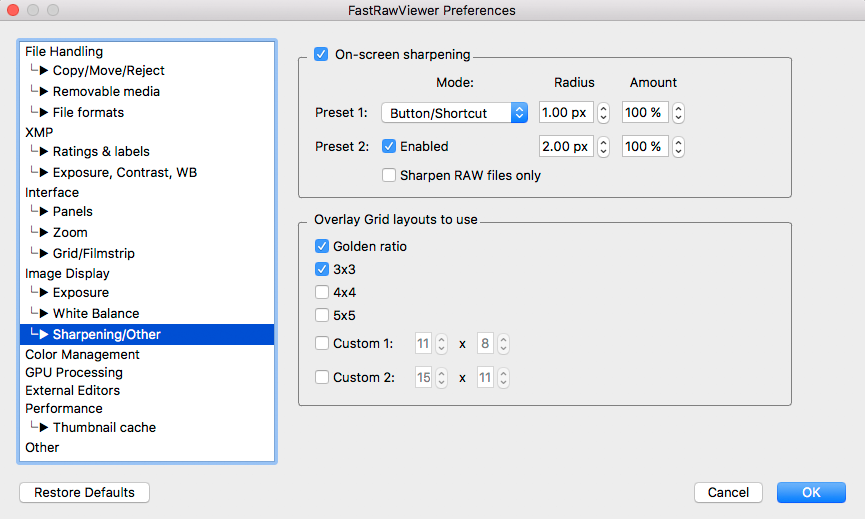Cancel the preferences dialog
This screenshot has width=865, height=519.
728,493
